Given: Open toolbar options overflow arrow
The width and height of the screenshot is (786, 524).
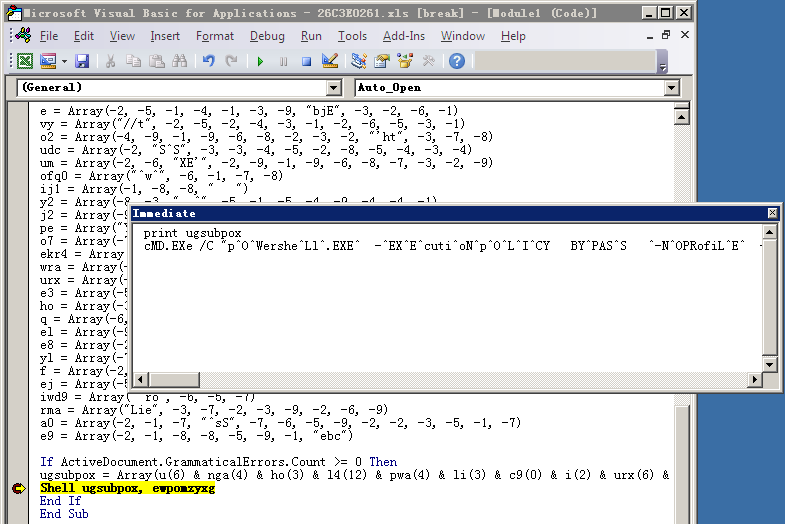Looking at the screenshot, I should [x=662, y=62].
